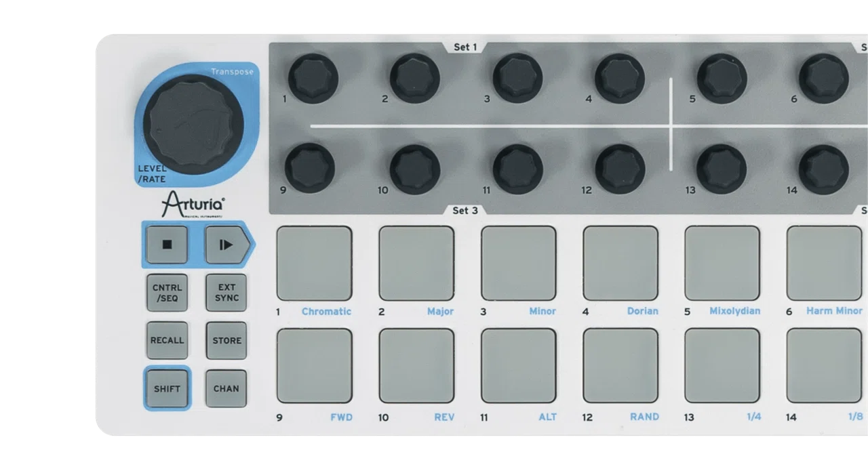
Task: Tap pad 10 labeled REV
Action: pos(416,366)
